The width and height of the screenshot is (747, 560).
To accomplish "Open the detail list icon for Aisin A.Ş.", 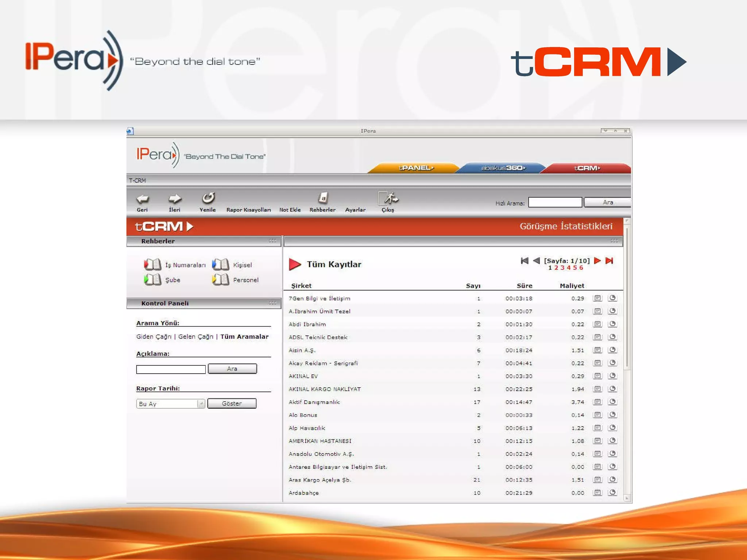I will 597,350.
